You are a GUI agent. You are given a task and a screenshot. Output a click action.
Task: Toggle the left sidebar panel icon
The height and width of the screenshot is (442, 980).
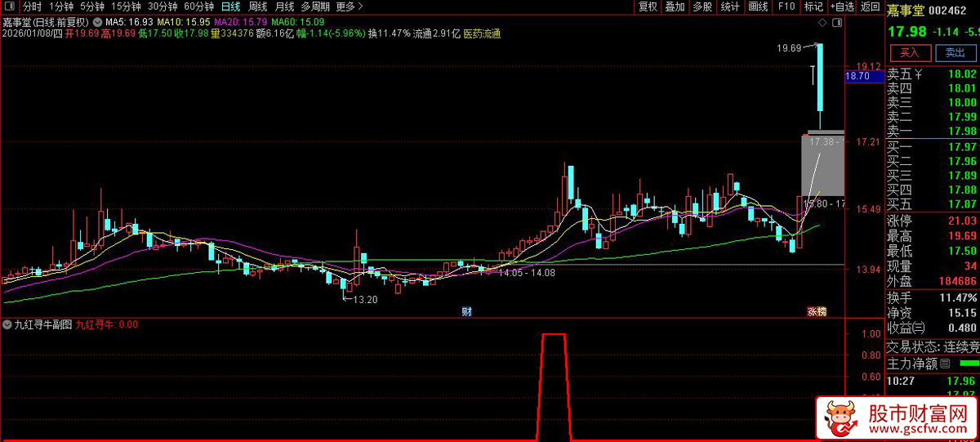(x=10, y=7)
